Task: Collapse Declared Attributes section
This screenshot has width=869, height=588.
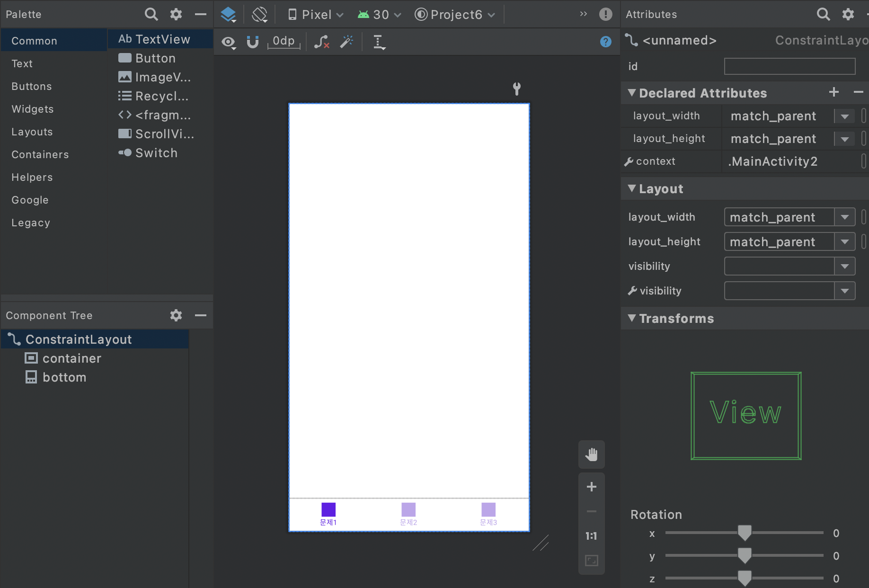Action: point(632,93)
